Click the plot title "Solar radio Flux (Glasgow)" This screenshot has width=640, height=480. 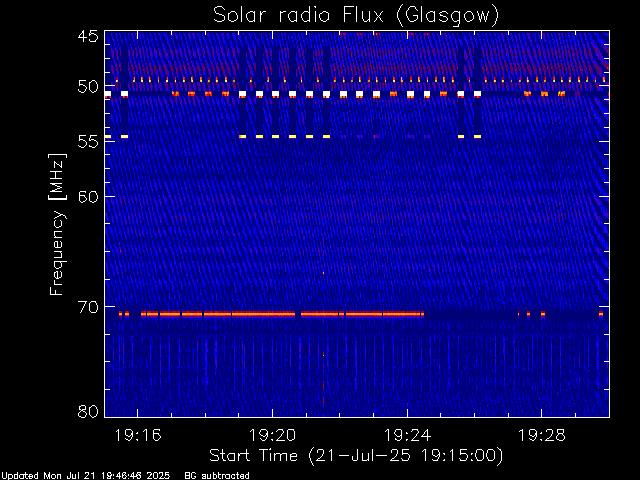coord(356,16)
